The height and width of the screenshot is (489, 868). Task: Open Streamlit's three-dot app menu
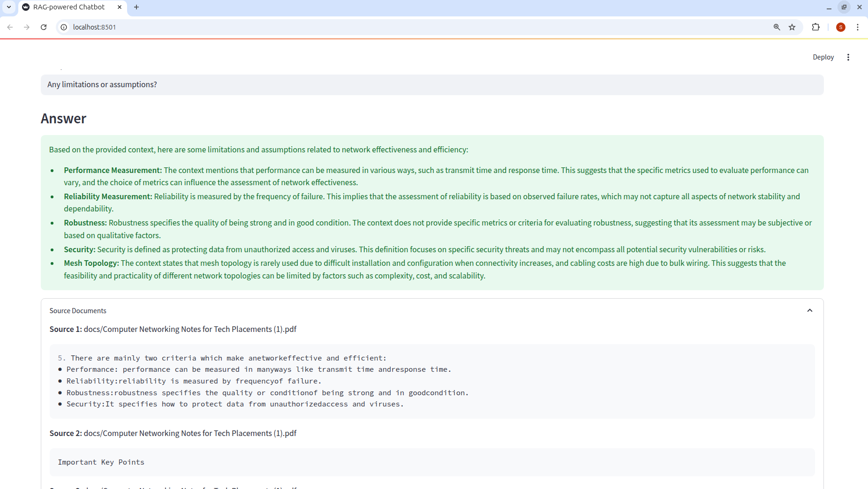(848, 57)
